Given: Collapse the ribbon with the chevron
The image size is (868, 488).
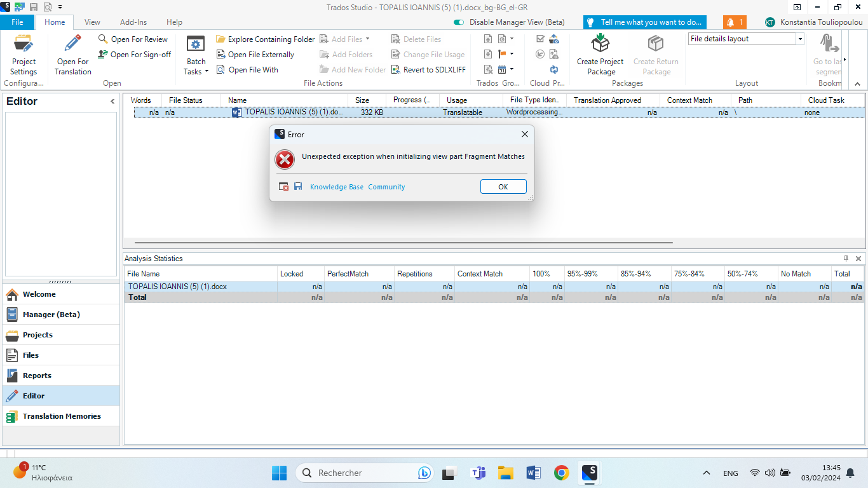Looking at the screenshot, I should click(857, 84).
